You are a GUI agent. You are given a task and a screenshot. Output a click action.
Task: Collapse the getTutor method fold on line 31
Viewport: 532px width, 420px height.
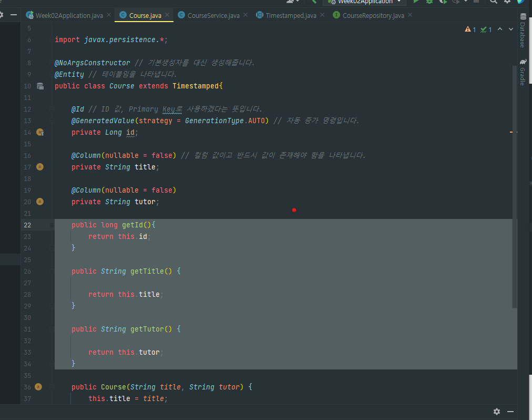[x=52, y=329]
